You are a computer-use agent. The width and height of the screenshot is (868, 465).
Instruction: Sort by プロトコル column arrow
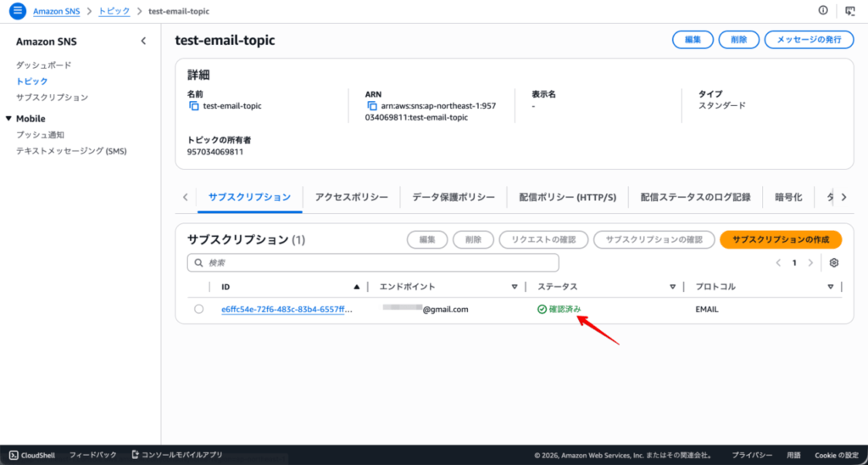(831, 287)
